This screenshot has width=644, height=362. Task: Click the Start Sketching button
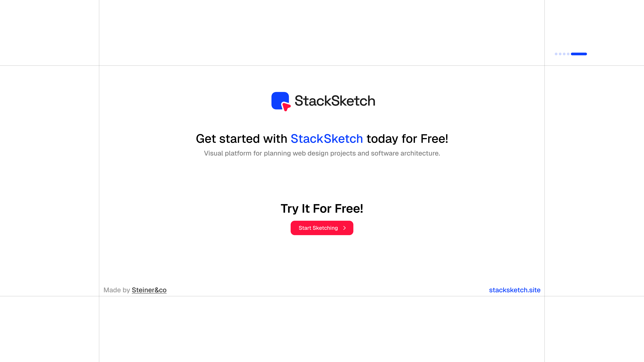pos(322,228)
